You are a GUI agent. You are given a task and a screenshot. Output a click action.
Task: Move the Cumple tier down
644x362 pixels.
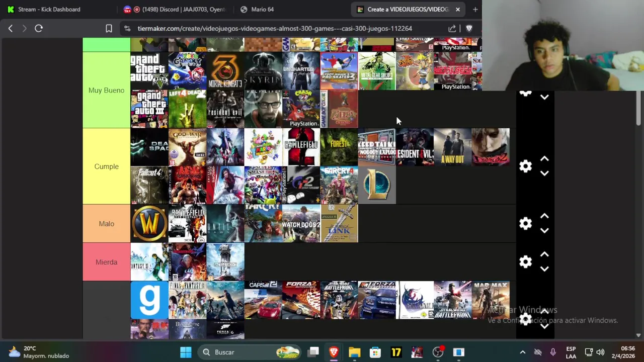[x=544, y=173]
